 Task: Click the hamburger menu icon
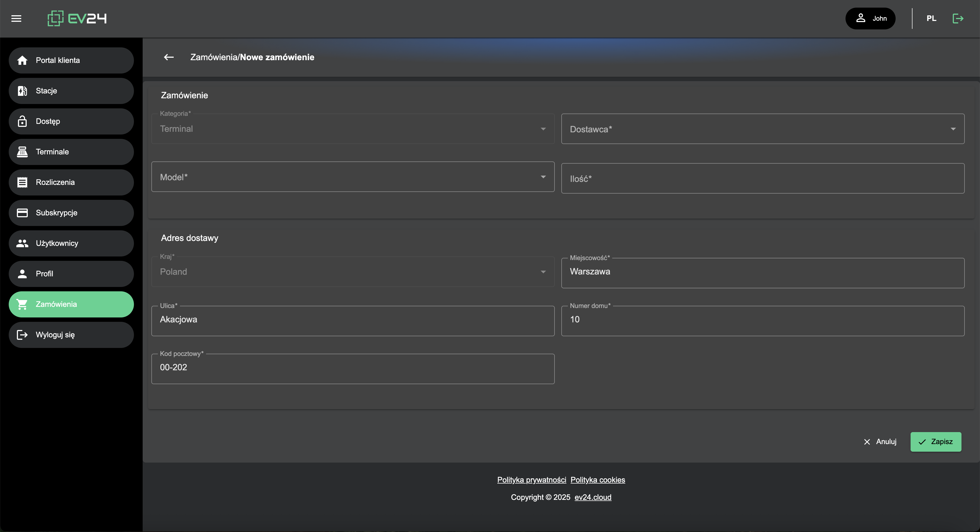(x=16, y=18)
